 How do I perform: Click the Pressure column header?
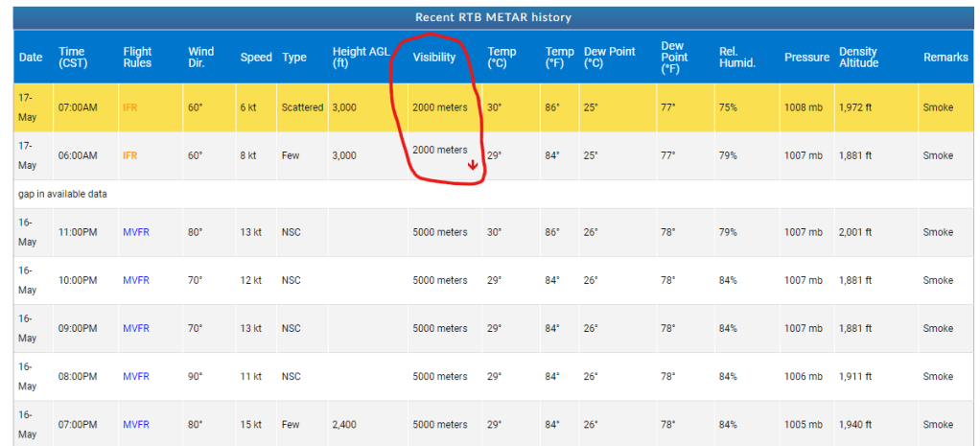click(805, 58)
